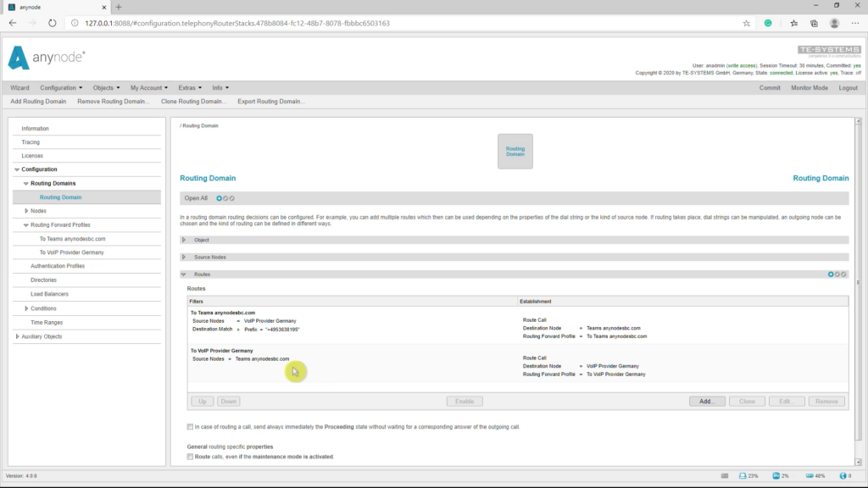This screenshot has width=868, height=488.
Task: Click the second grey circle icon next to Open All
Action: (x=225, y=198)
